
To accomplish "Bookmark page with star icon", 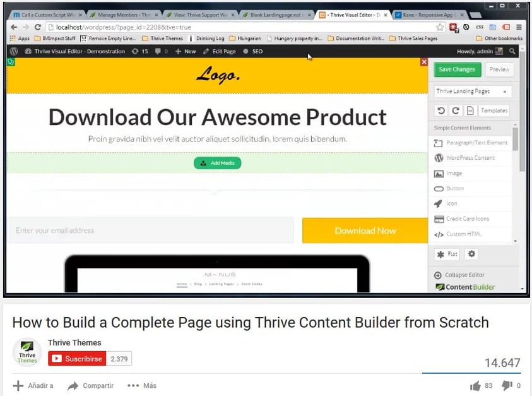I will point(440,27).
